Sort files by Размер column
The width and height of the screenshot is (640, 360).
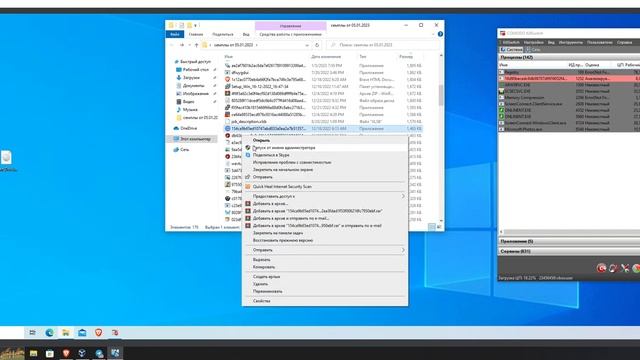click(x=406, y=57)
